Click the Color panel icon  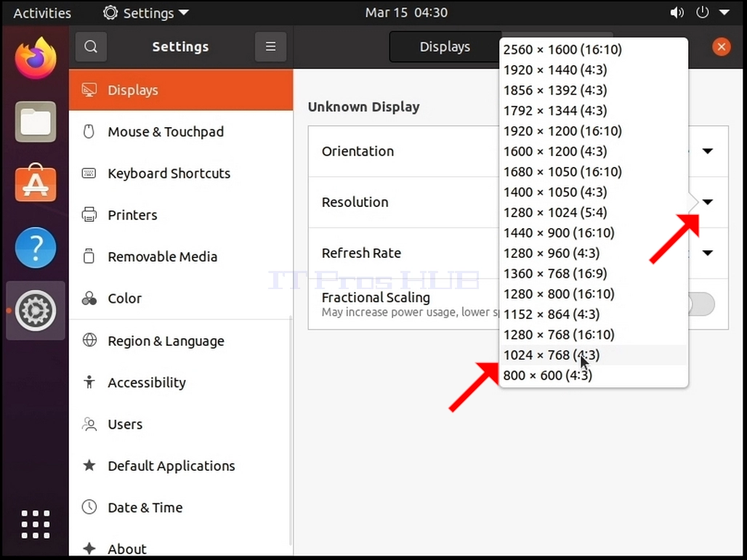point(89,298)
